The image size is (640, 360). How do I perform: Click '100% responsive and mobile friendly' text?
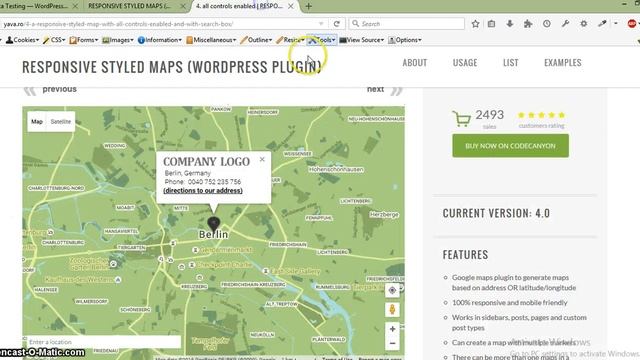509,302
